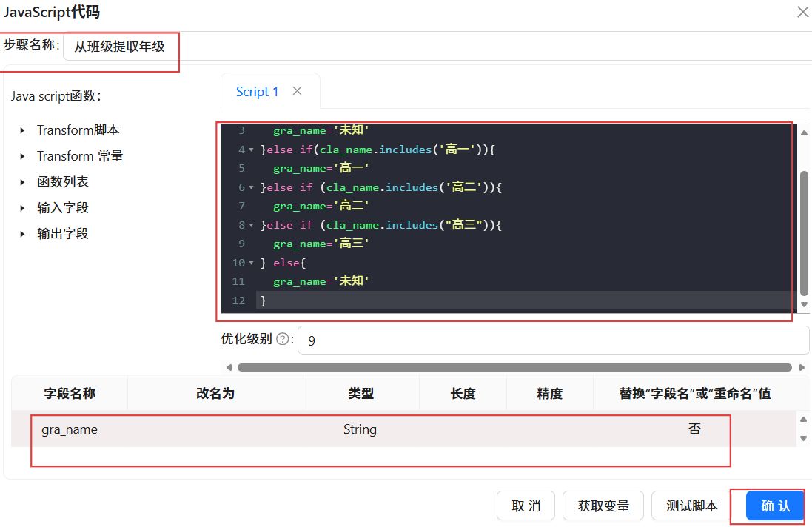Collapse code fold arrow on line 4
Screen dimensions: 812x527
251,150
